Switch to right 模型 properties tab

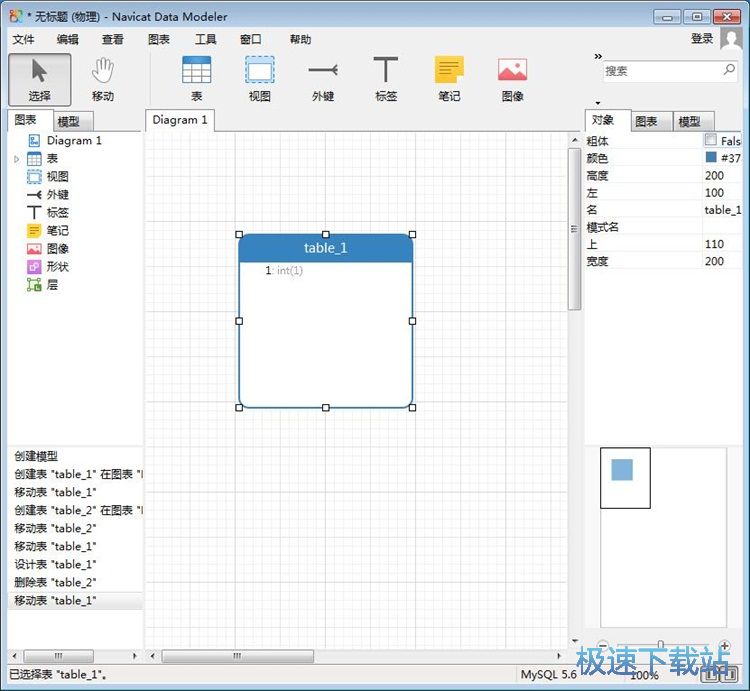pos(694,121)
